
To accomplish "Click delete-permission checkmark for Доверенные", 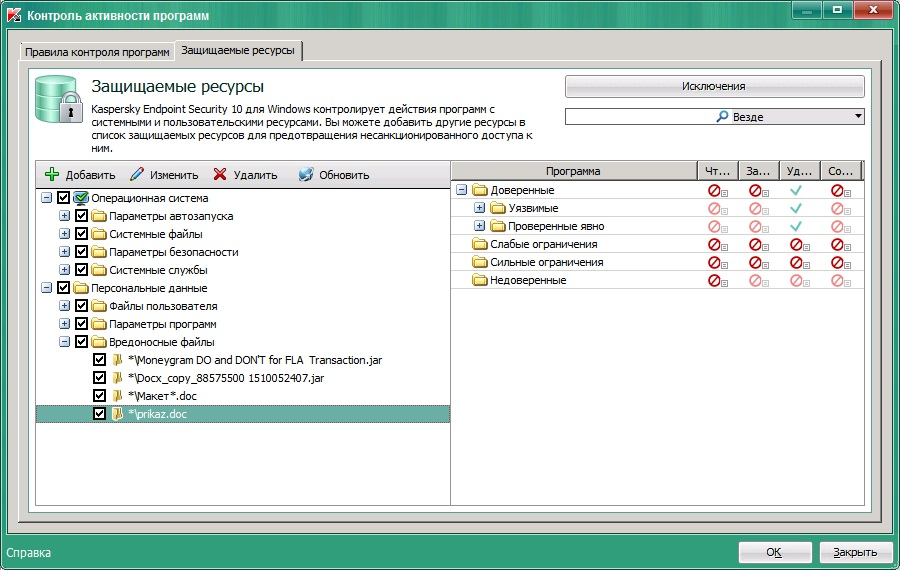I will click(x=796, y=190).
